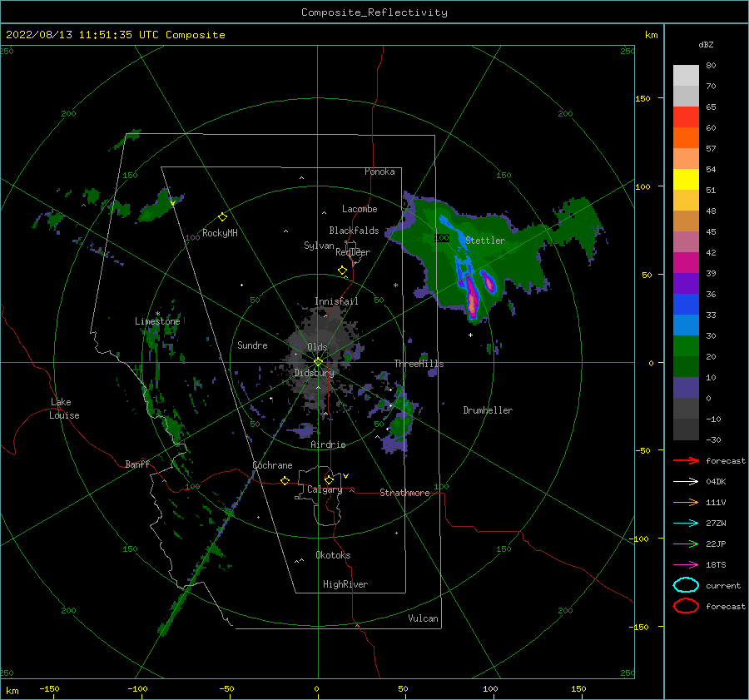
Task: Click the 39 dBZ magenta color swatch
Action: pyautogui.click(x=686, y=263)
